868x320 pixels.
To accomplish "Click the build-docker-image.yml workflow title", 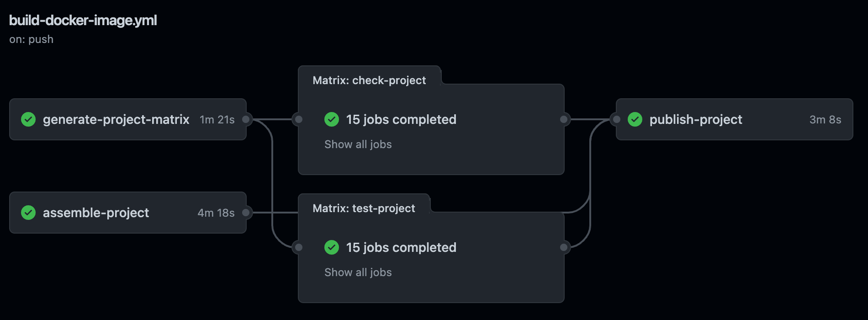I will click(x=83, y=21).
